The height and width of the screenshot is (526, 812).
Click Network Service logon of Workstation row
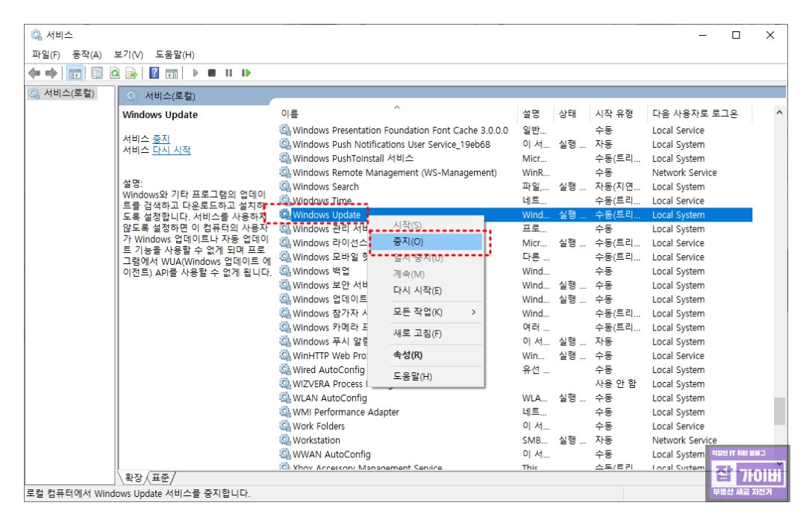[x=684, y=440]
